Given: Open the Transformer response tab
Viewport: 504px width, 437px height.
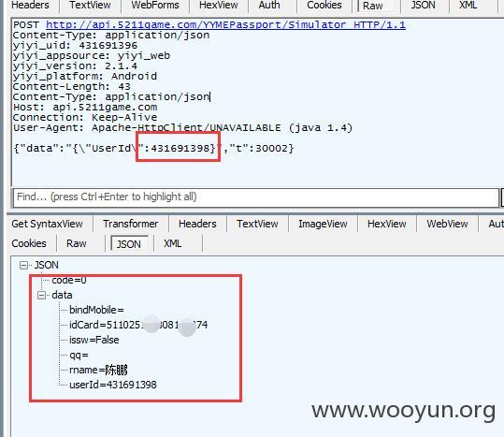Looking at the screenshot, I should [131, 224].
